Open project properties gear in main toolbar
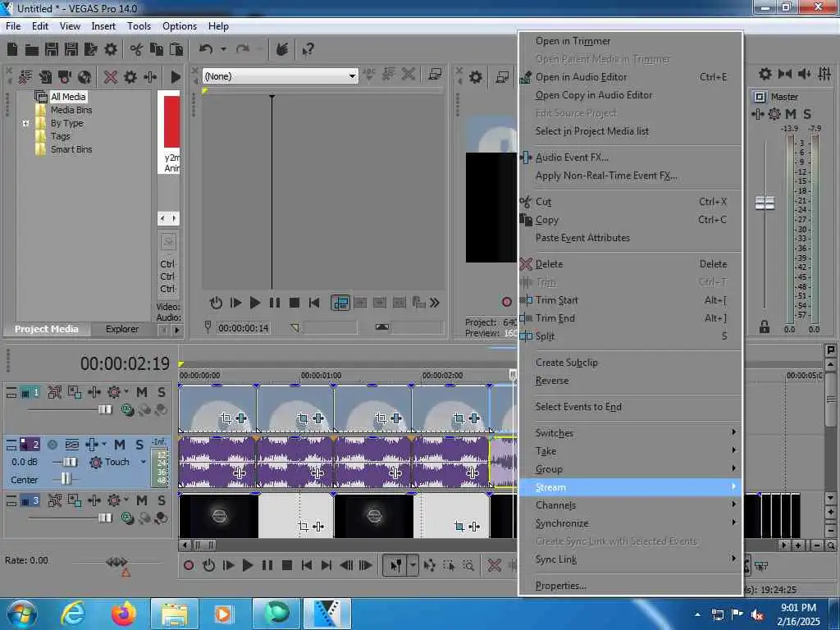The height and width of the screenshot is (630, 840). pos(111,49)
